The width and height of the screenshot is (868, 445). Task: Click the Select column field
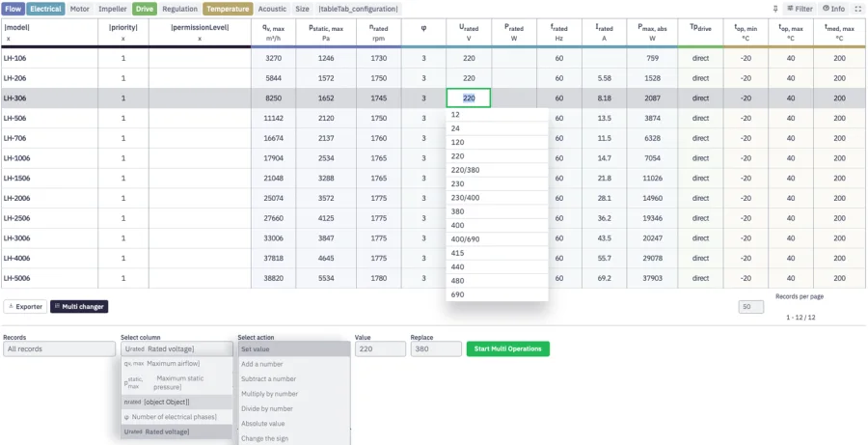point(176,348)
